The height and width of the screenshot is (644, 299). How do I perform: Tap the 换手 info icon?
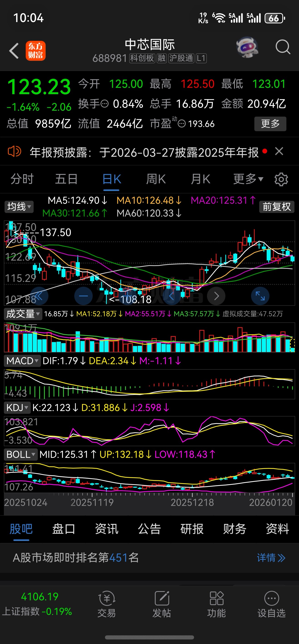point(105,103)
